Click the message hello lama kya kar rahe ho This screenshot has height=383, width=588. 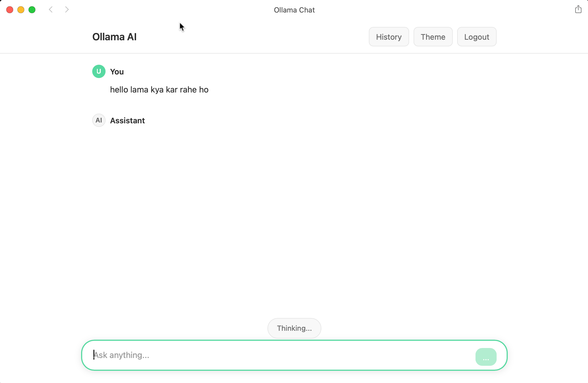(x=159, y=90)
